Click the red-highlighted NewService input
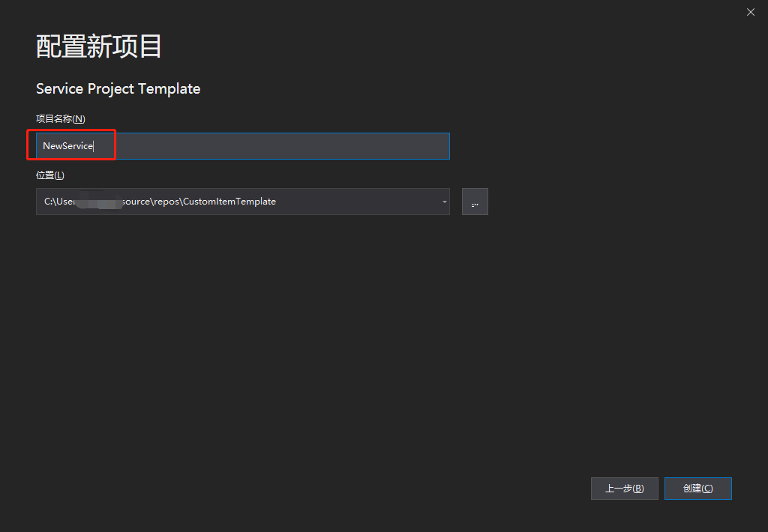This screenshot has height=532, width=768. (x=71, y=145)
